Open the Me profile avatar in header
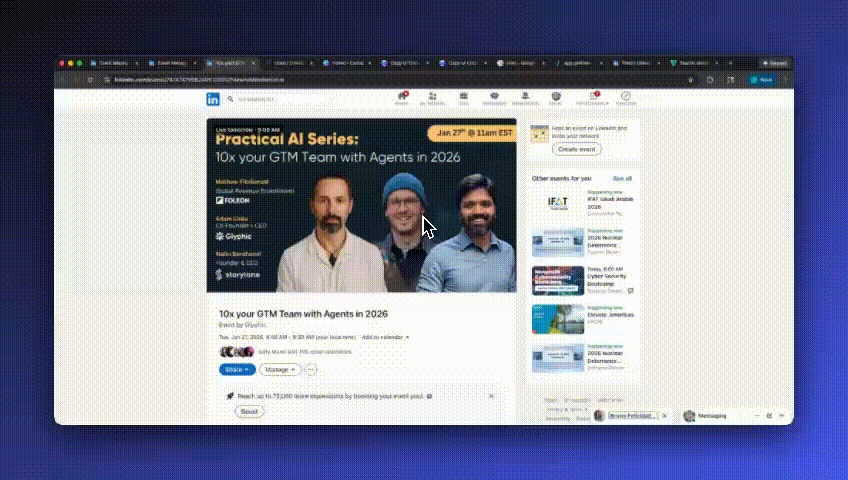 [556, 98]
